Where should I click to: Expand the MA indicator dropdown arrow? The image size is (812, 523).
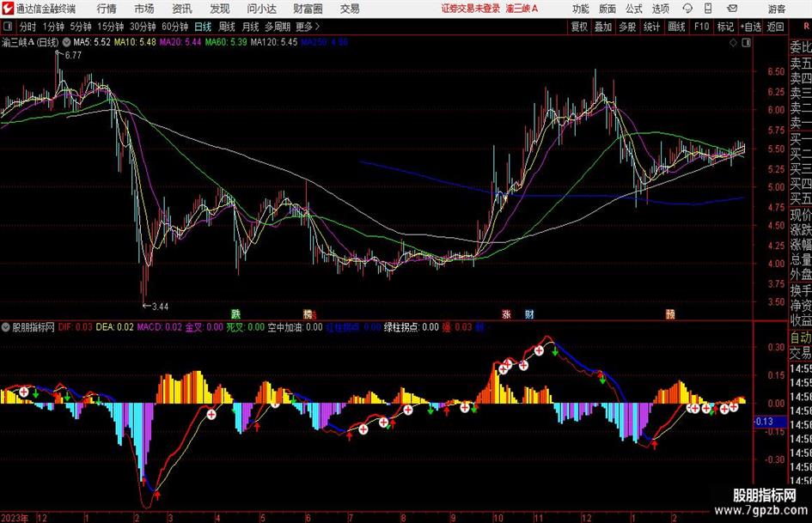click(x=67, y=42)
